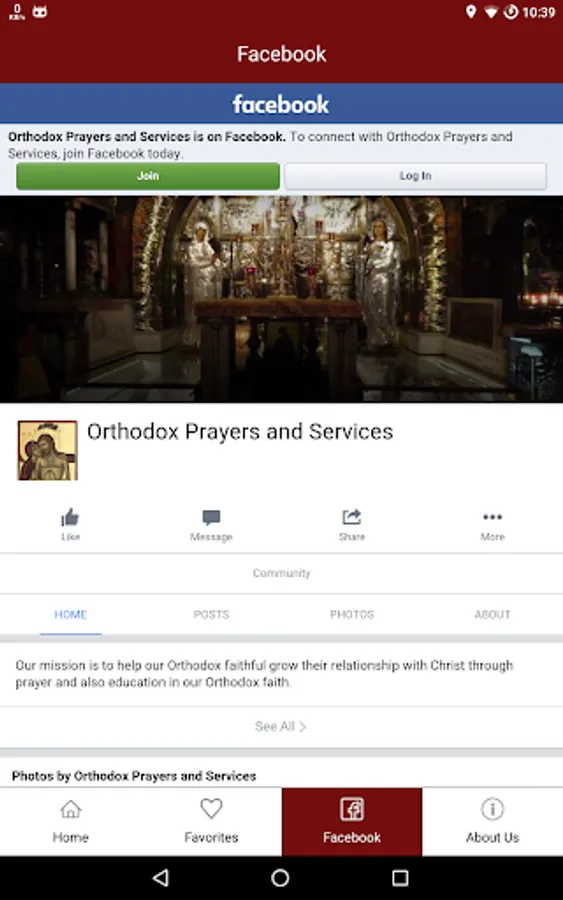563x900 pixels.
Task: Tap the Share arrow icon
Action: [352, 517]
